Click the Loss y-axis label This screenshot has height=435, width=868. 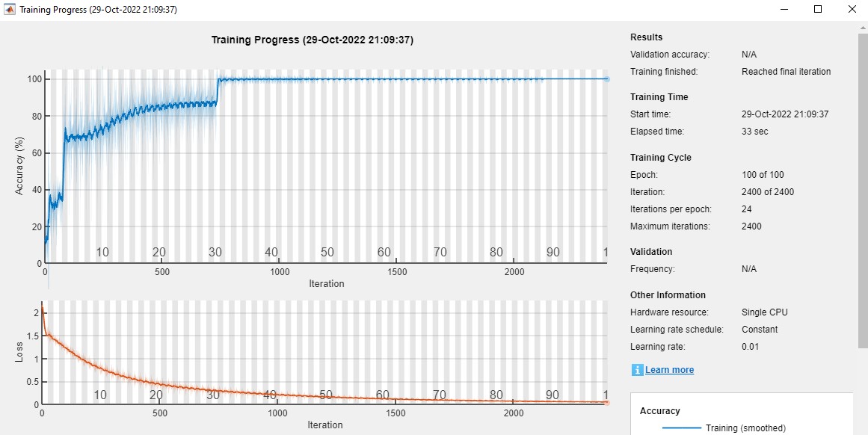20,353
